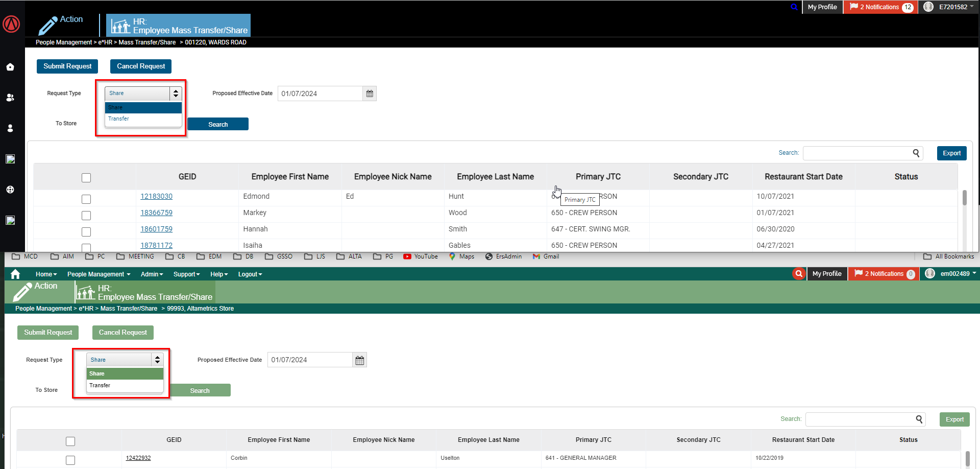Open the calendar picker in the upper window
980x469 pixels.
[x=370, y=93]
